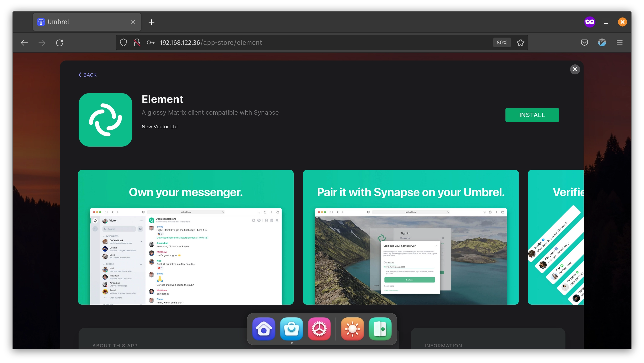
Task: Close the Element app store dialog
Action: [x=575, y=69]
